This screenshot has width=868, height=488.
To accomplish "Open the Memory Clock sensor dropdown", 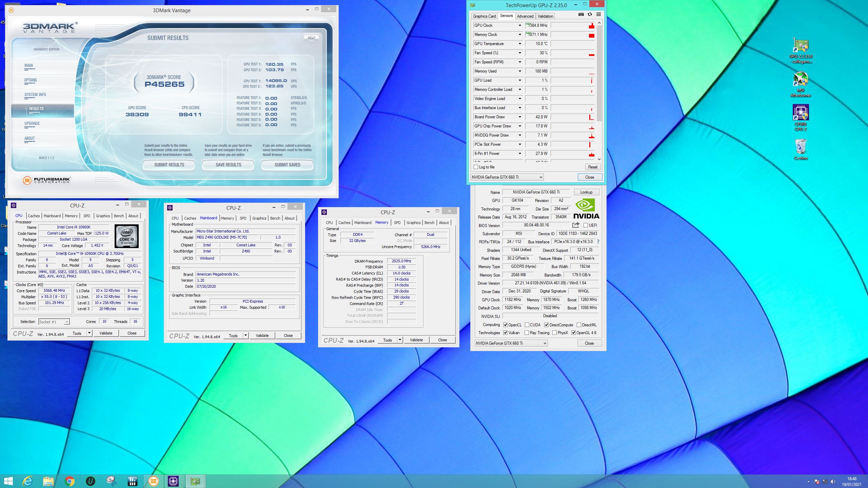I will tap(519, 35).
